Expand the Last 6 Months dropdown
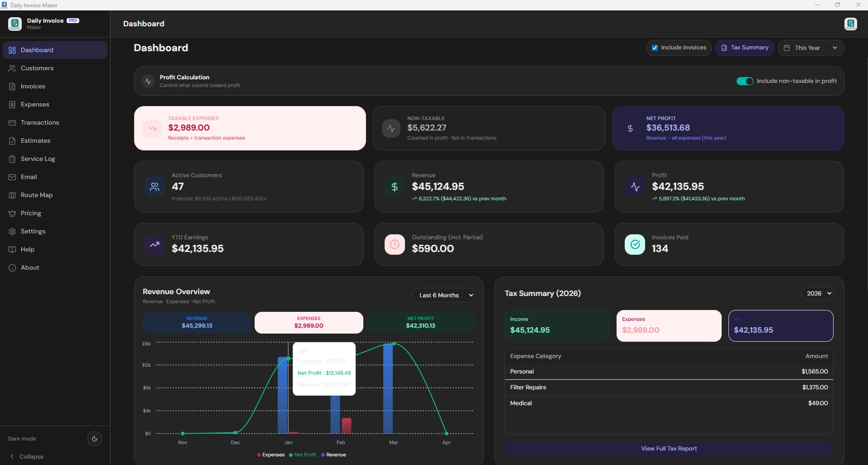 click(443, 295)
